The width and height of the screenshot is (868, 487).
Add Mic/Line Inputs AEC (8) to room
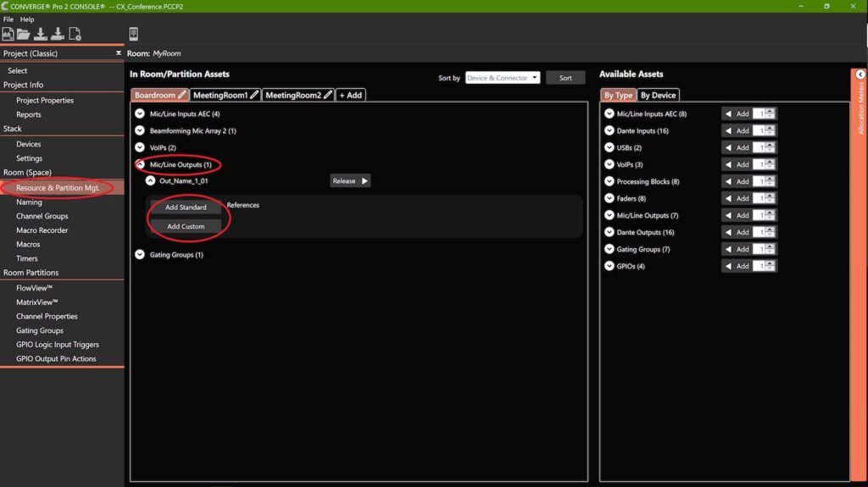pos(737,113)
